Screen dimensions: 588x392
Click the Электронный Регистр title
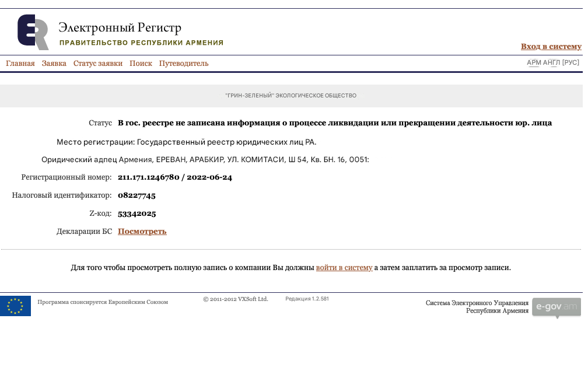pos(120,27)
